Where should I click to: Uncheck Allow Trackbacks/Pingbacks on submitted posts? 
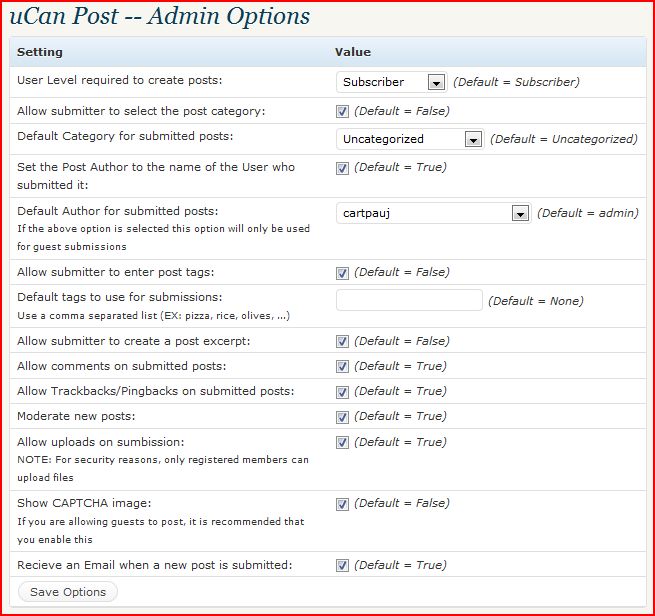[x=342, y=392]
